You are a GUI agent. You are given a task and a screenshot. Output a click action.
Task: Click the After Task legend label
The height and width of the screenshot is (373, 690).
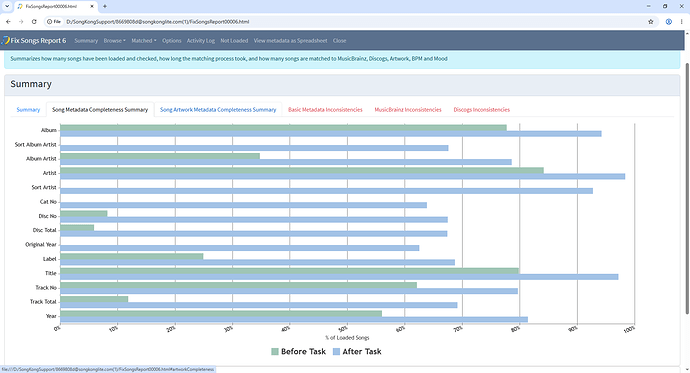click(x=362, y=351)
